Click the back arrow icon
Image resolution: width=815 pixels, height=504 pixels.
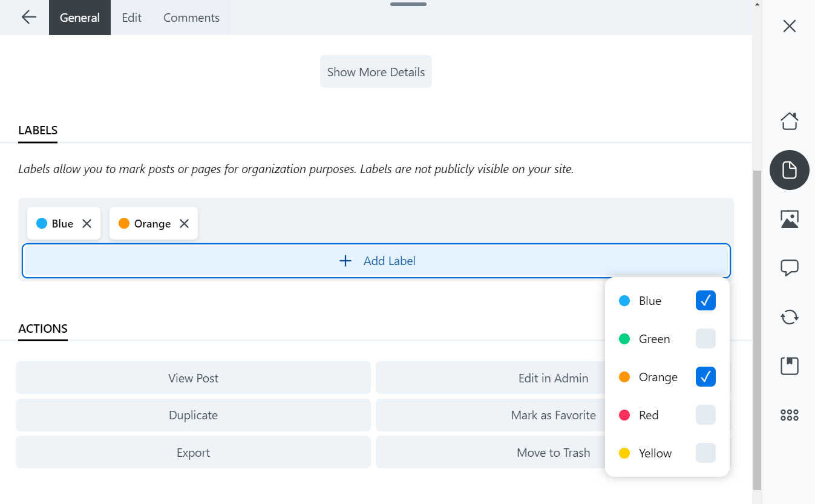(x=28, y=18)
